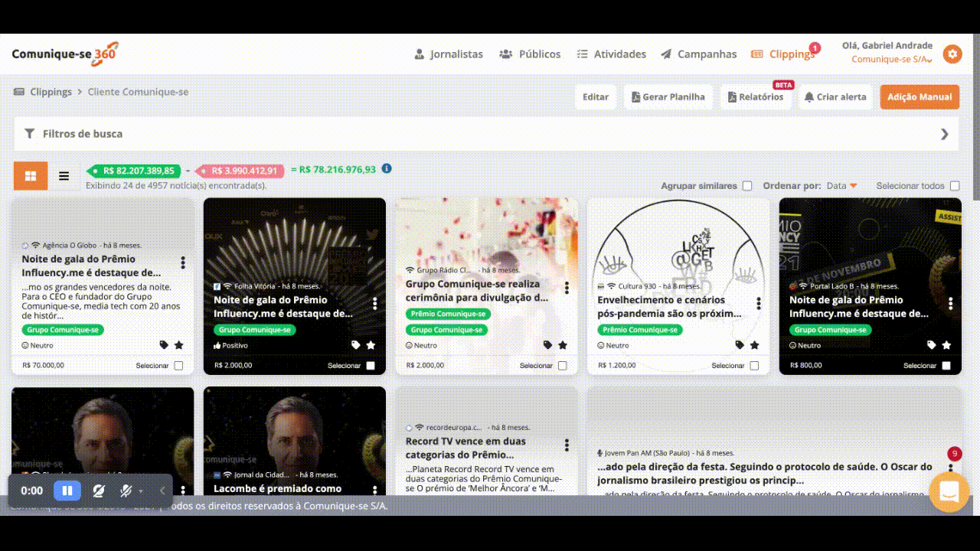Viewport: 980px width, 551px height.
Task: Pause the screen recording
Action: pos(67,491)
